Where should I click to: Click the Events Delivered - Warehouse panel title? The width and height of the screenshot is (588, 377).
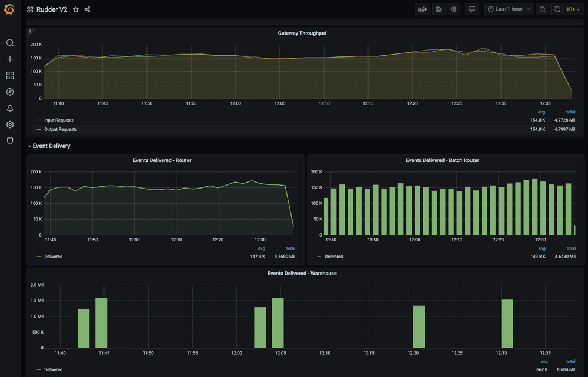[302, 274]
